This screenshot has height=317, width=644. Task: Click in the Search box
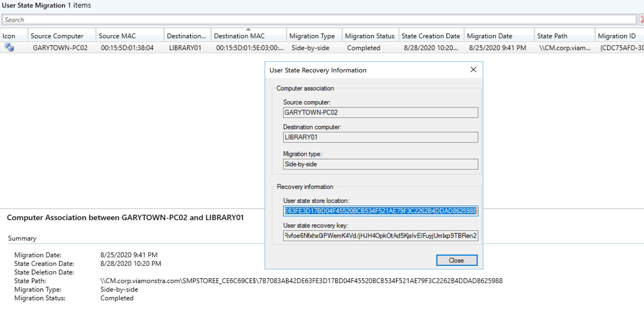coord(318,20)
